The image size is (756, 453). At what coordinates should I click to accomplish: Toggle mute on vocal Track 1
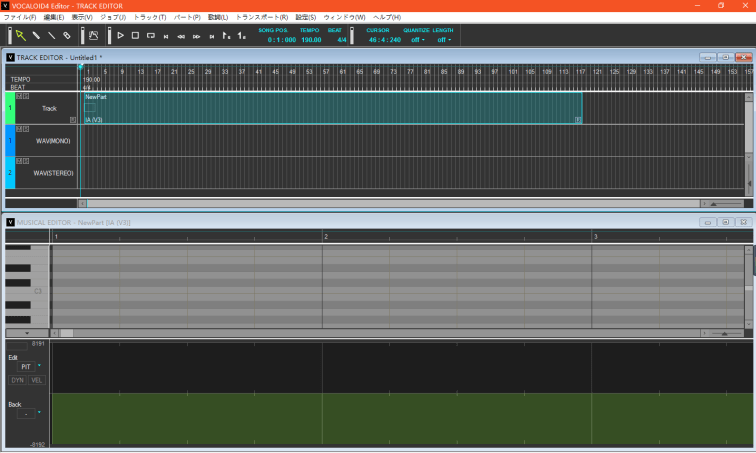tap(19, 96)
